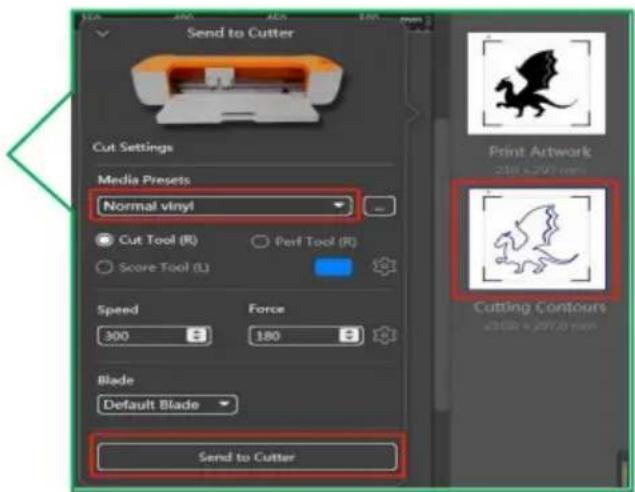The image size is (635, 492).
Task: Collapse the Send to Cutter panel chevron
Action: click(x=102, y=33)
